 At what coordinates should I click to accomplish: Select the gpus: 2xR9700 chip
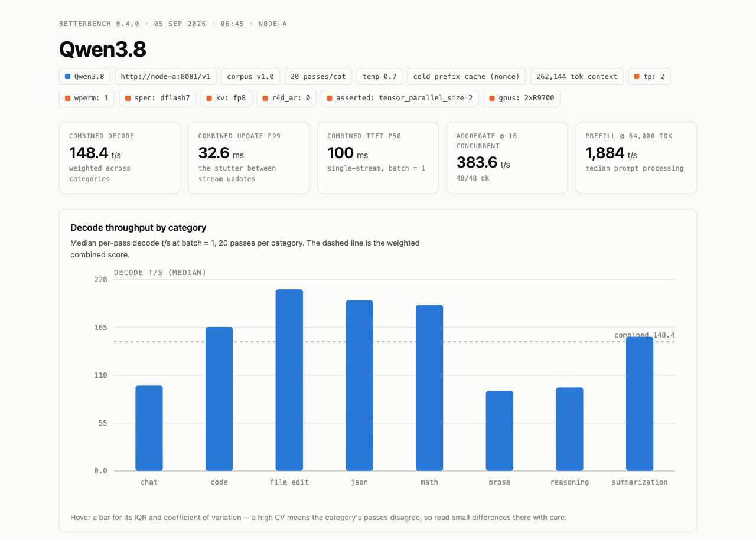(x=522, y=98)
